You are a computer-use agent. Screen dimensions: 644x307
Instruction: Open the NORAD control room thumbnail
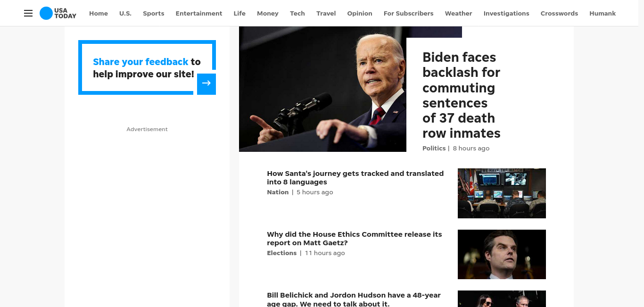click(502, 193)
